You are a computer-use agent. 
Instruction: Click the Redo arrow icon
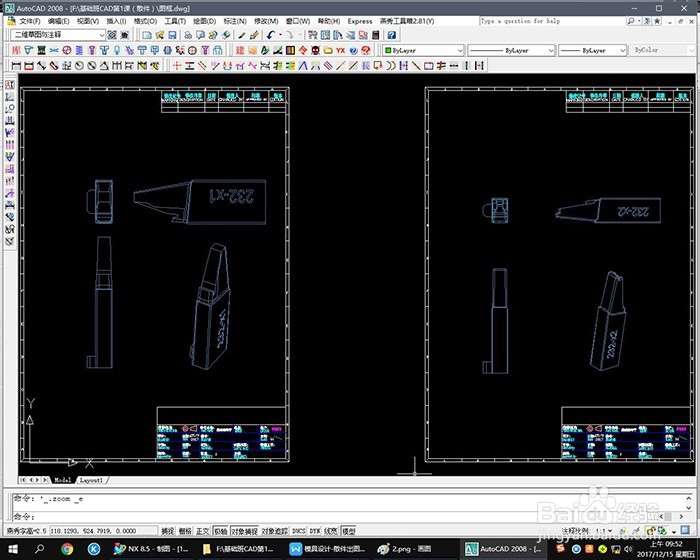[x=290, y=35]
